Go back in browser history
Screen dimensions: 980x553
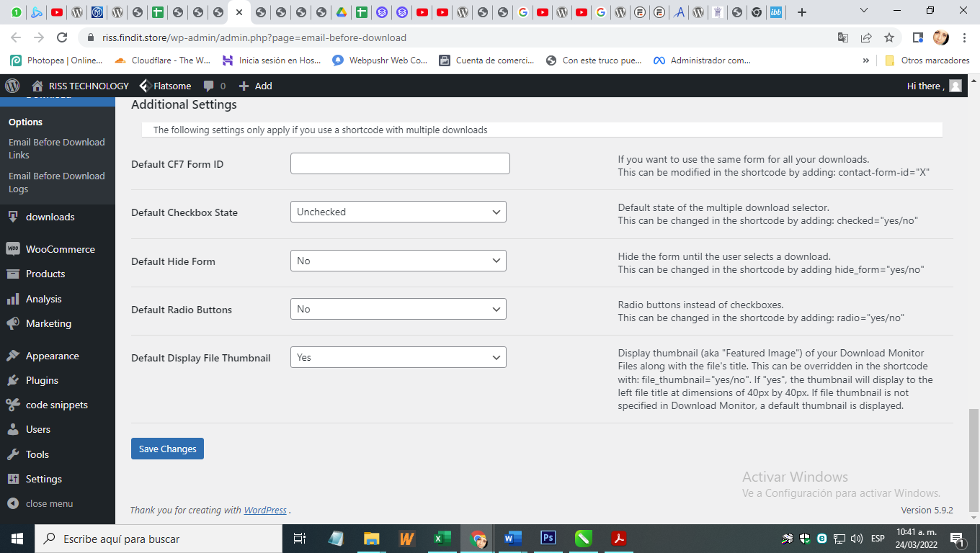(16, 37)
